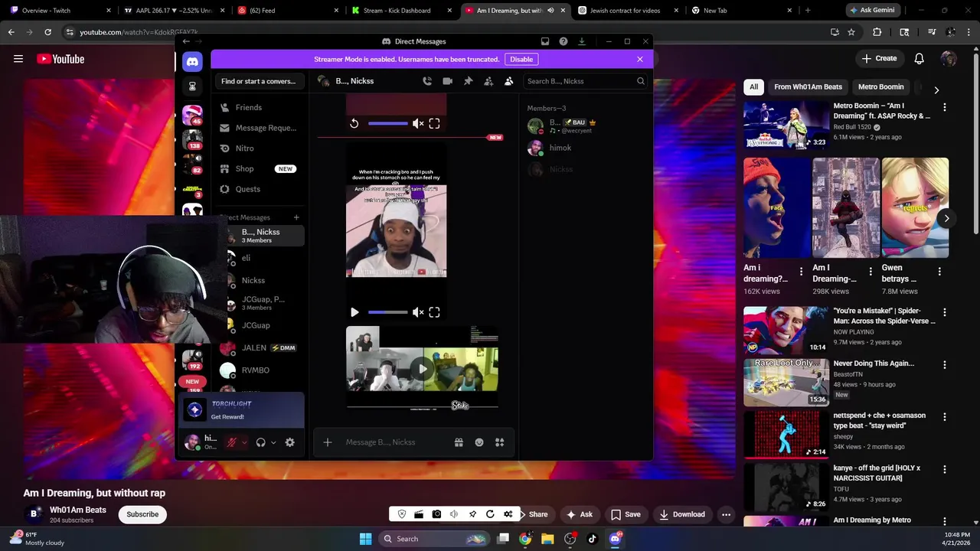The image size is (980, 551).
Task: Disable Streamer Mode in the banner
Action: click(x=521, y=59)
